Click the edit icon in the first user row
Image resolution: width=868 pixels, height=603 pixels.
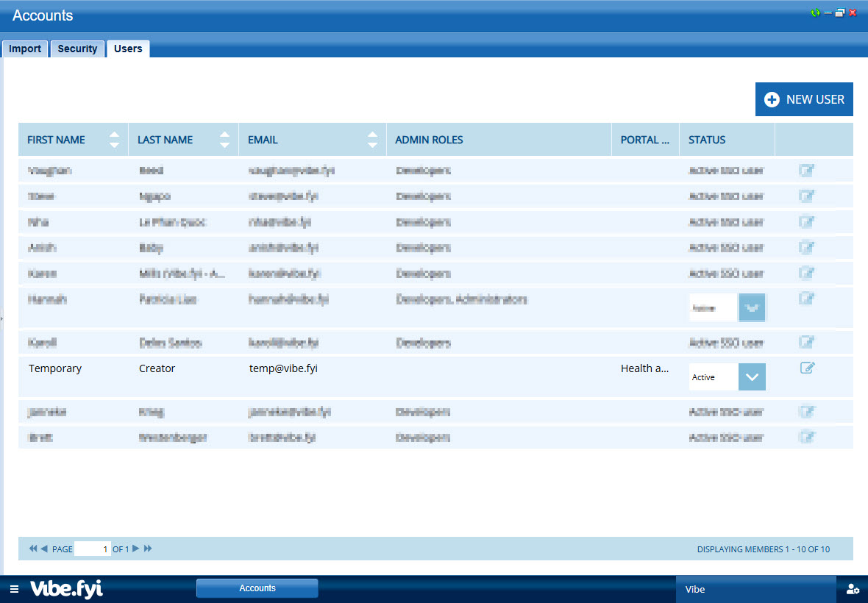coord(807,171)
